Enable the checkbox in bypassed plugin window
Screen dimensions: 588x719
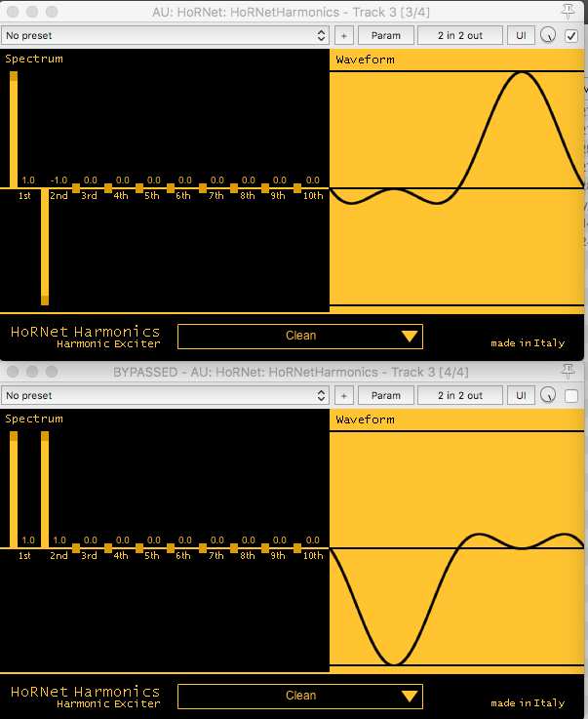571,396
